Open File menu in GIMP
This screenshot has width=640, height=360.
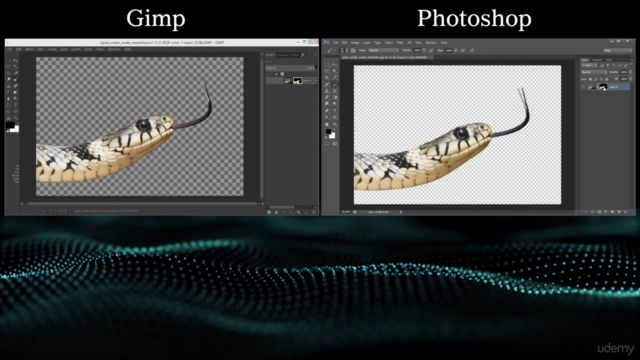click(9, 49)
